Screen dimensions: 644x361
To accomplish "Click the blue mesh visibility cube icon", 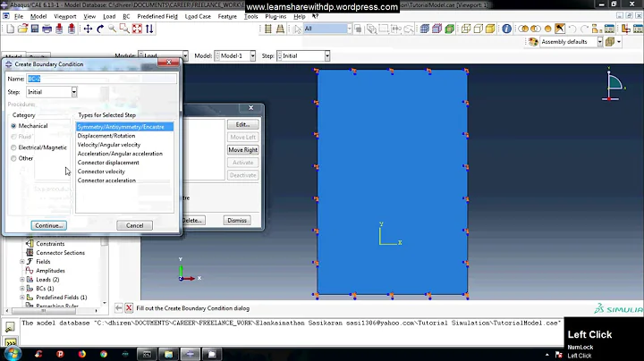I will (x=425, y=29).
